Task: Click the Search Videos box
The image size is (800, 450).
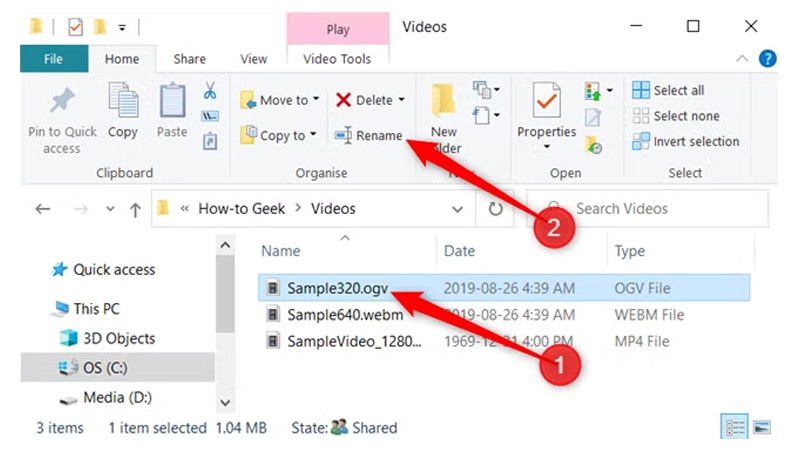Action: [x=646, y=209]
